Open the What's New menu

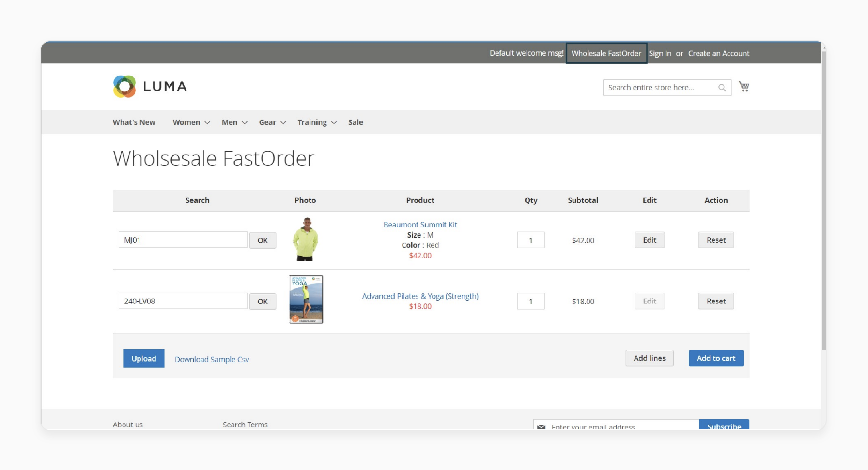[x=134, y=122]
